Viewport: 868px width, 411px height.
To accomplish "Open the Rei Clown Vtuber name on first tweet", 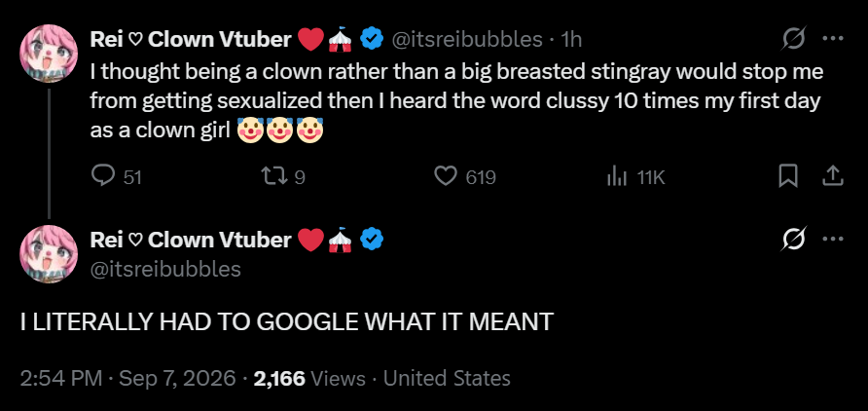I will pos(191,39).
